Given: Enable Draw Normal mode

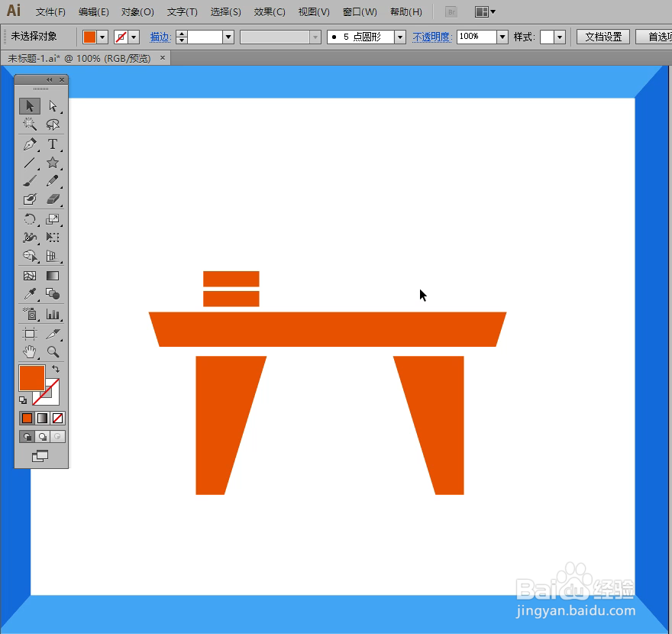Looking at the screenshot, I should (x=27, y=437).
